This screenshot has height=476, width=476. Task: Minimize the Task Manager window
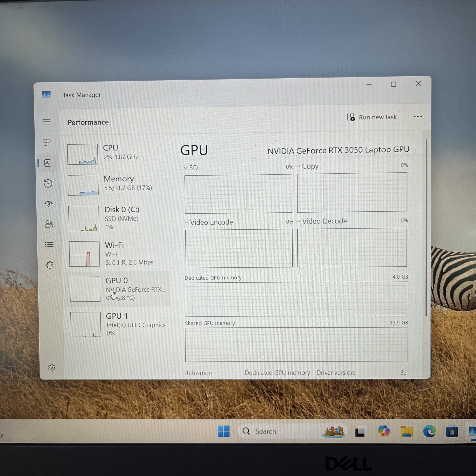point(369,85)
